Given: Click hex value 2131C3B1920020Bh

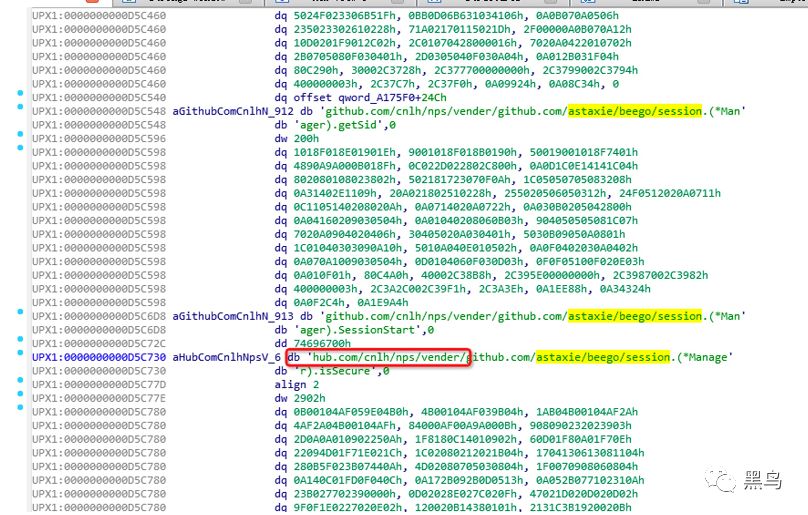Looking at the screenshot, I should click(x=581, y=508).
